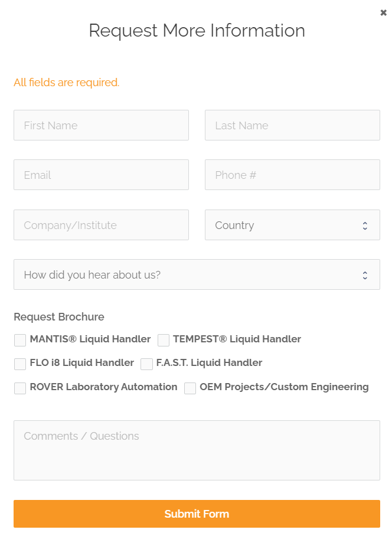Select the Company/Institute field
The height and width of the screenshot is (533, 392).
click(x=101, y=225)
